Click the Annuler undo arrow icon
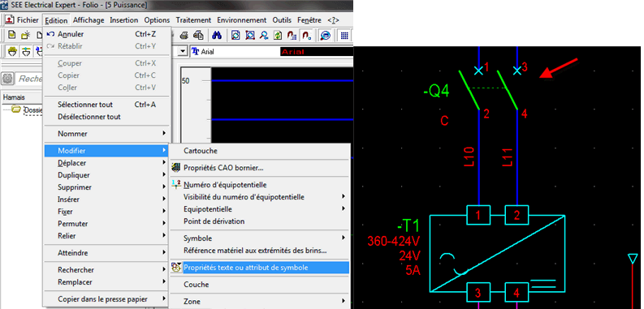 [x=51, y=34]
